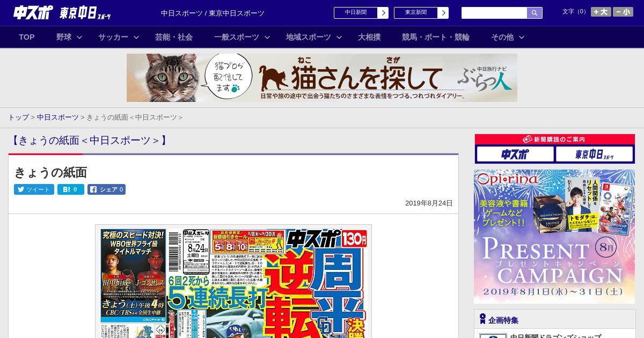Open the その他 menu item
This screenshot has width=644, height=338.
[502, 37]
